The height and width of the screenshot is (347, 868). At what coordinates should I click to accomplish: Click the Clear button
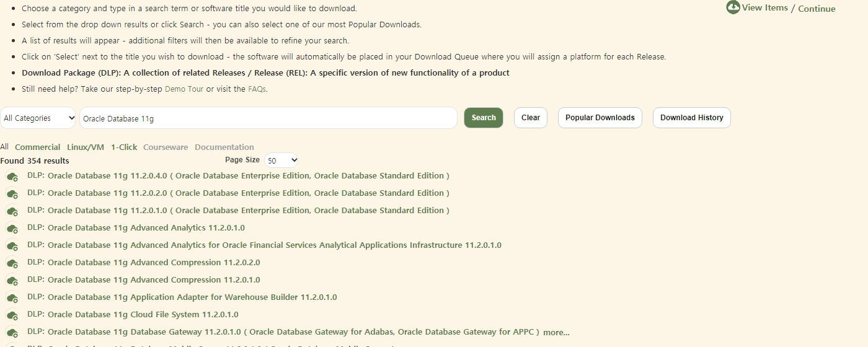tap(531, 118)
